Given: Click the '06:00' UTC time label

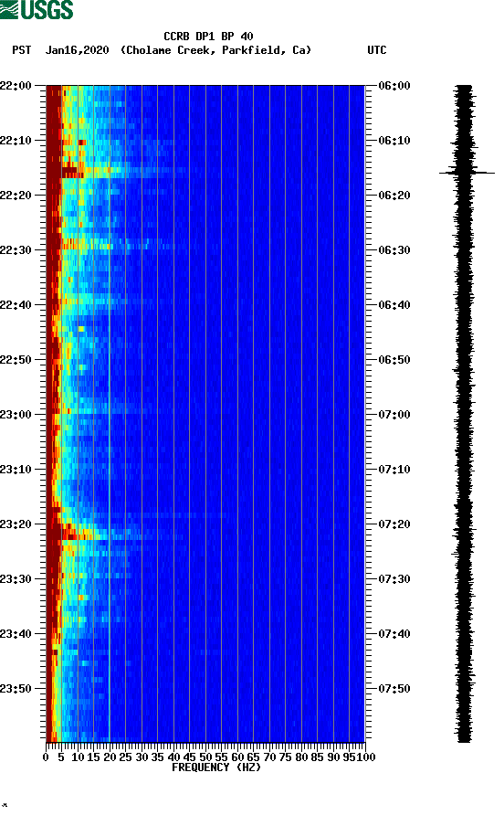Looking at the screenshot, I should 394,85.
